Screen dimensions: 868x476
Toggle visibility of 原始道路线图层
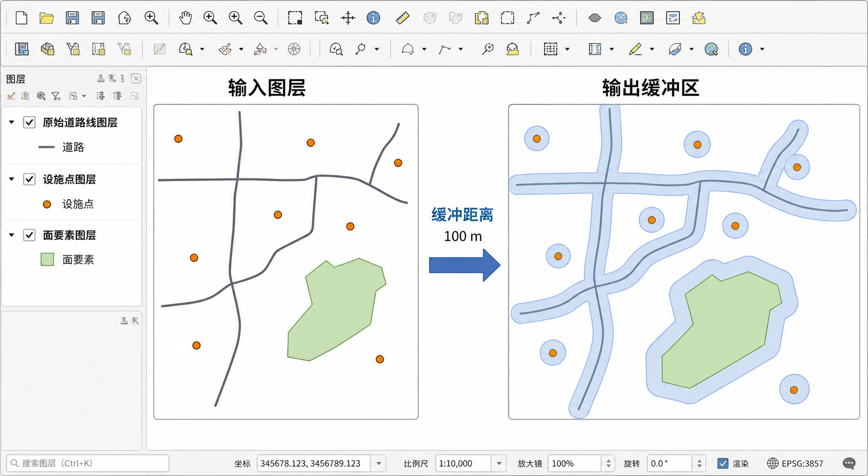coord(29,122)
